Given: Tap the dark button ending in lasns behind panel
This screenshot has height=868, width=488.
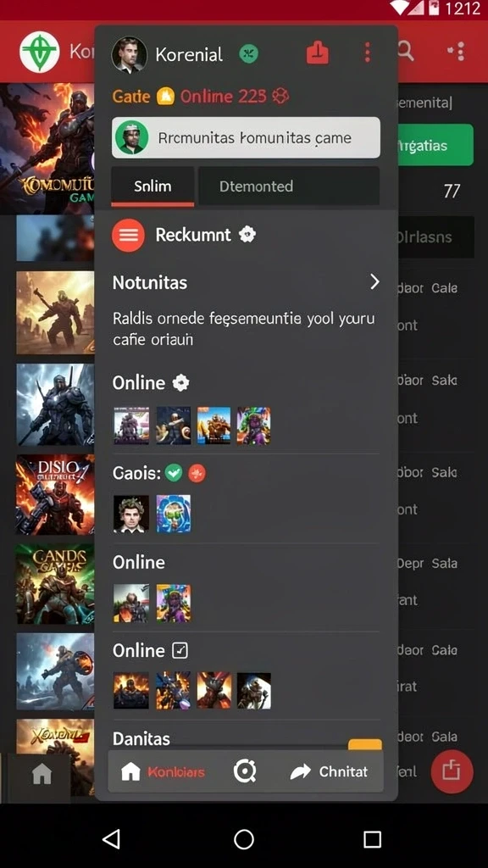Looking at the screenshot, I should [435, 237].
